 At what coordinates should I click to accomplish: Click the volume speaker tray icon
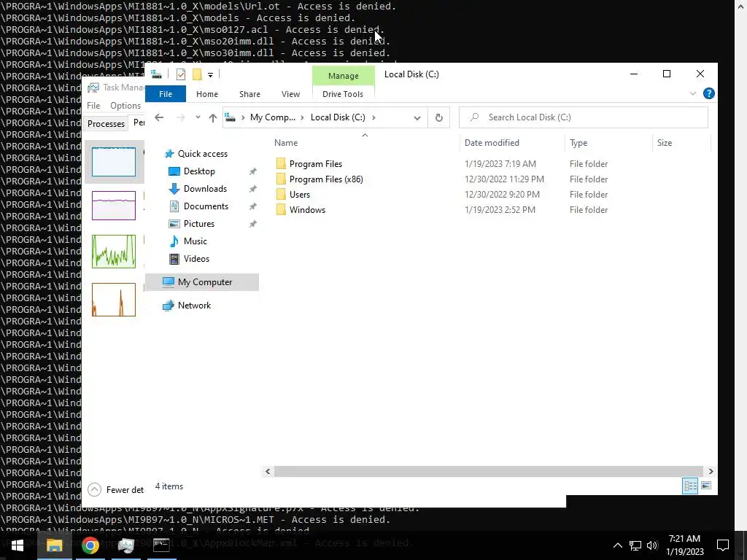[652, 545]
